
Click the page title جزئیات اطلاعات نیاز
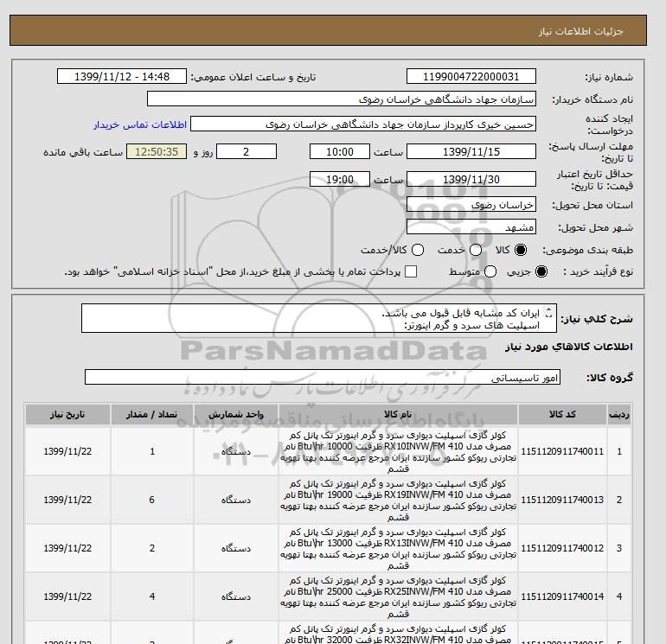point(580,31)
